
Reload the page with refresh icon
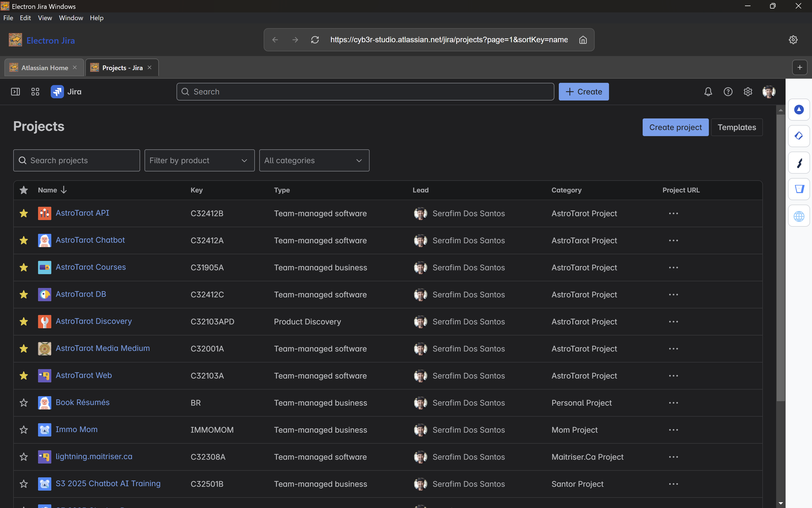[315, 40]
